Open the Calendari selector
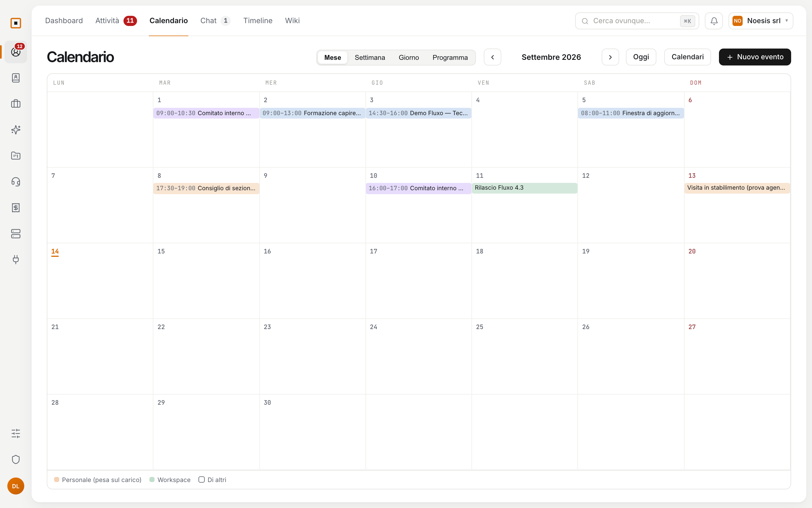This screenshot has width=812, height=508. pos(687,57)
